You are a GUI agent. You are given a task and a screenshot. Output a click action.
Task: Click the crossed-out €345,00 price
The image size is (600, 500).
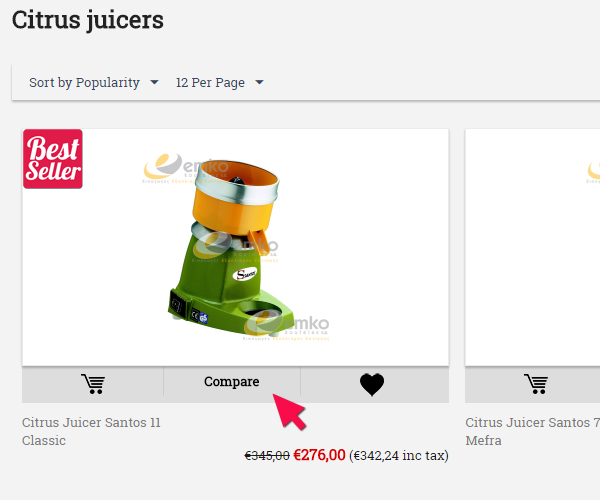(267, 455)
